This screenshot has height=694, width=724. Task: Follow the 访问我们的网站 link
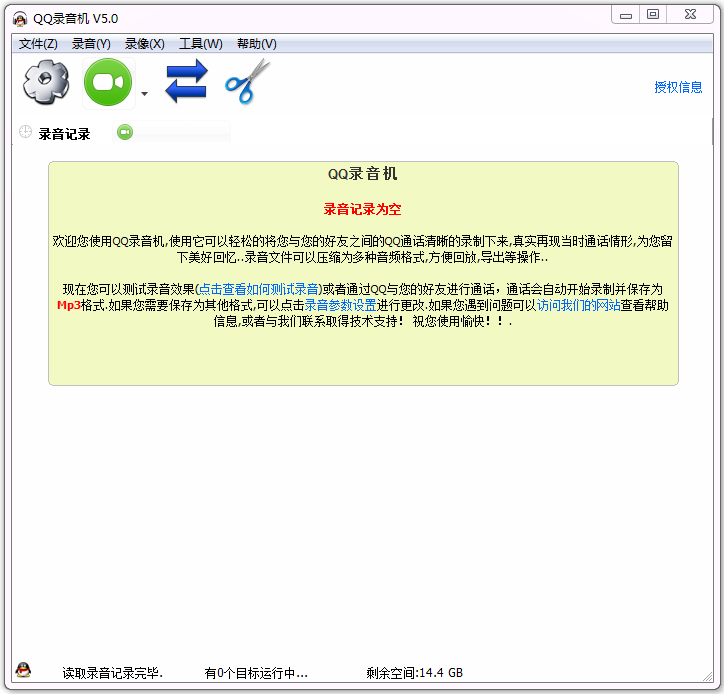[x=579, y=305]
